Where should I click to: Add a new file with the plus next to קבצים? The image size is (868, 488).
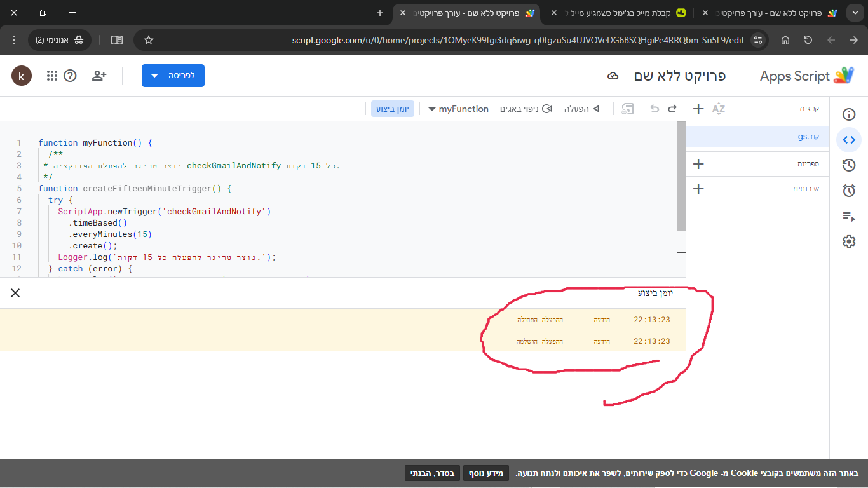coord(698,109)
